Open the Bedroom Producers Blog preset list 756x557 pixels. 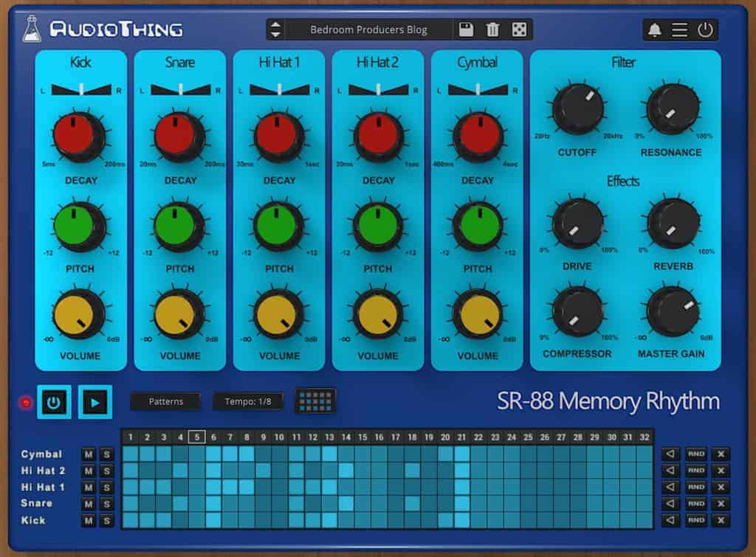pos(368,30)
